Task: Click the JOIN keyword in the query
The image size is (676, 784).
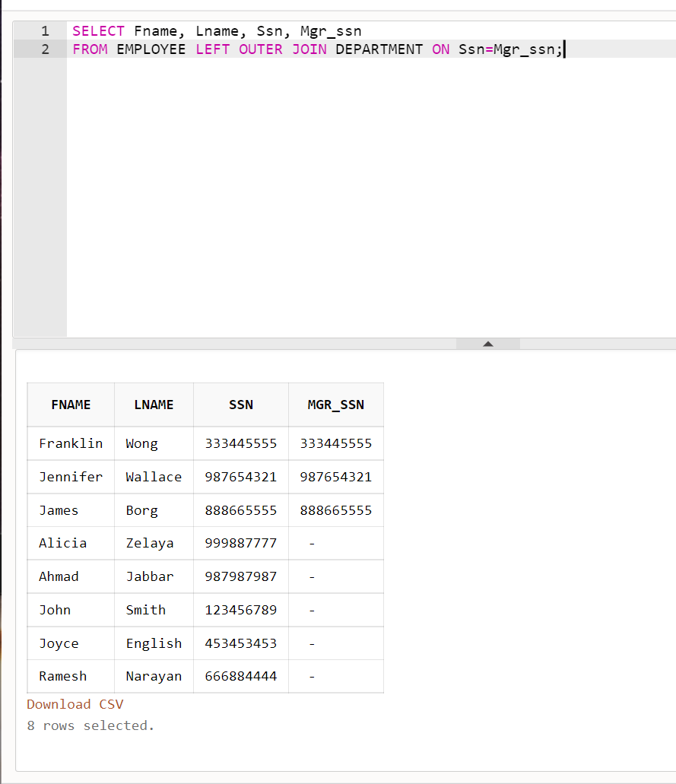Action: coord(309,49)
